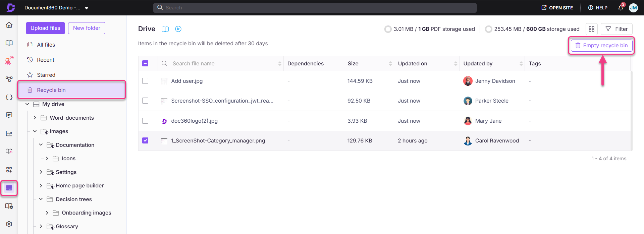Image resolution: width=644 pixels, height=234 pixels.
Task: Expand the Home page builder chevron
Action: point(41,186)
